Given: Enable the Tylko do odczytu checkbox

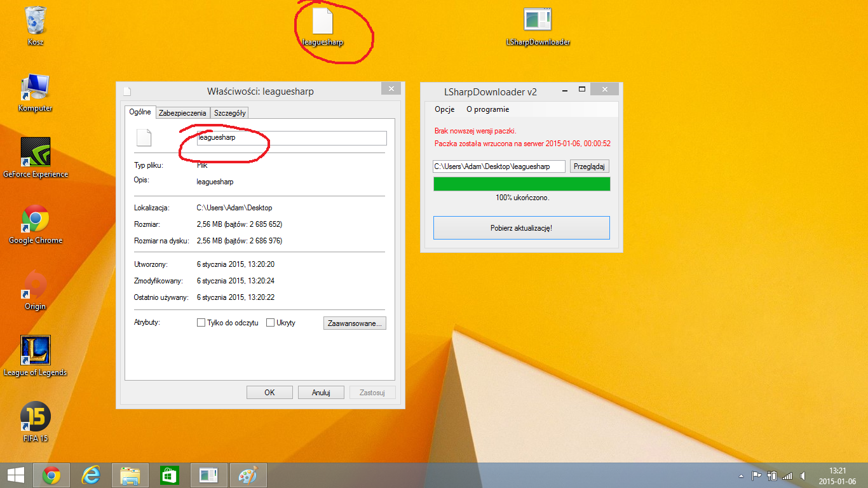Looking at the screenshot, I should click(x=201, y=323).
